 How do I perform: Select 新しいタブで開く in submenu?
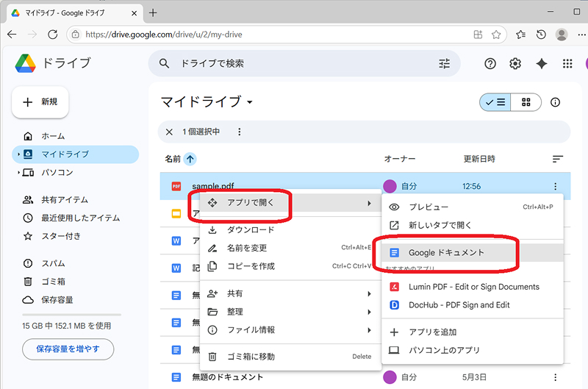point(473,225)
